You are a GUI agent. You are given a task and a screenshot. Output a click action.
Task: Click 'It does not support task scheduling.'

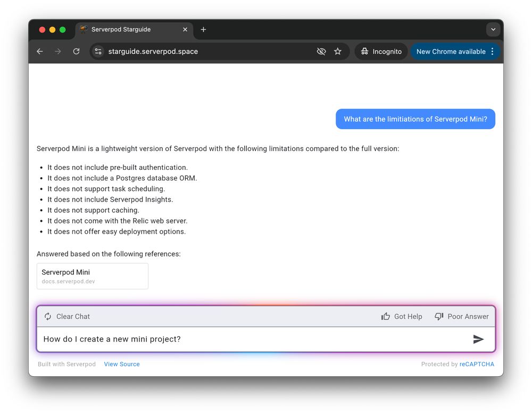click(x=106, y=189)
